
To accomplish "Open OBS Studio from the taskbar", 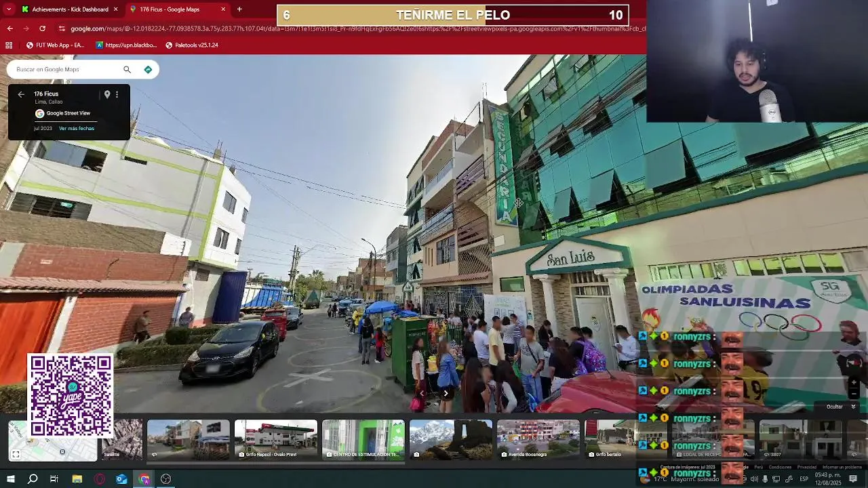I will click(165, 479).
